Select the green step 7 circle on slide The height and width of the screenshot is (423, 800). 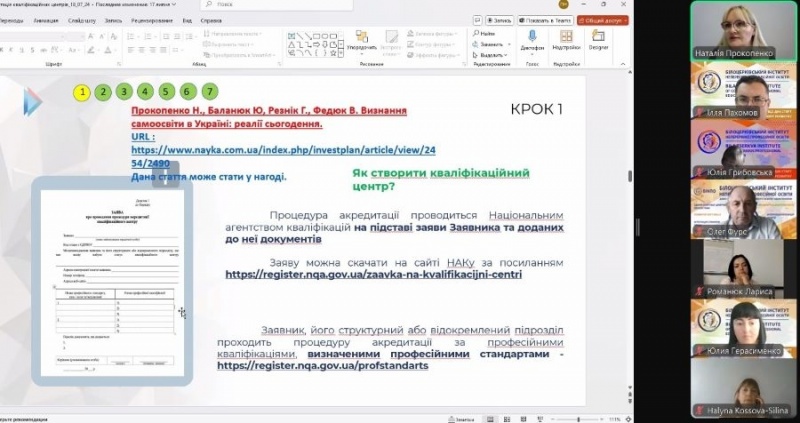click(x=209, y=92)
